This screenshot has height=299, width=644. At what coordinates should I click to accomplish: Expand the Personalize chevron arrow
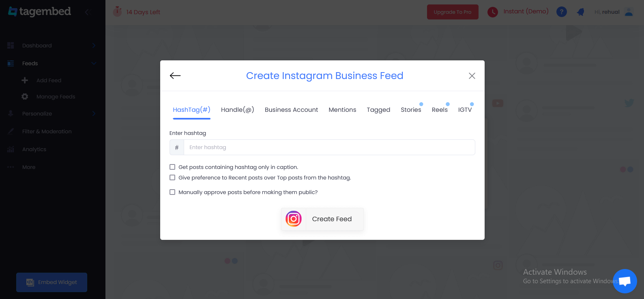[x=94, y=113]
